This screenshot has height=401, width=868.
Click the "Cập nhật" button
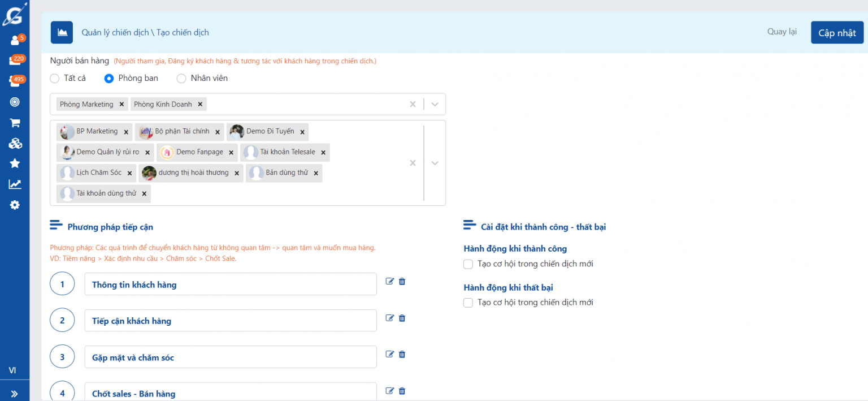(837, 32)
